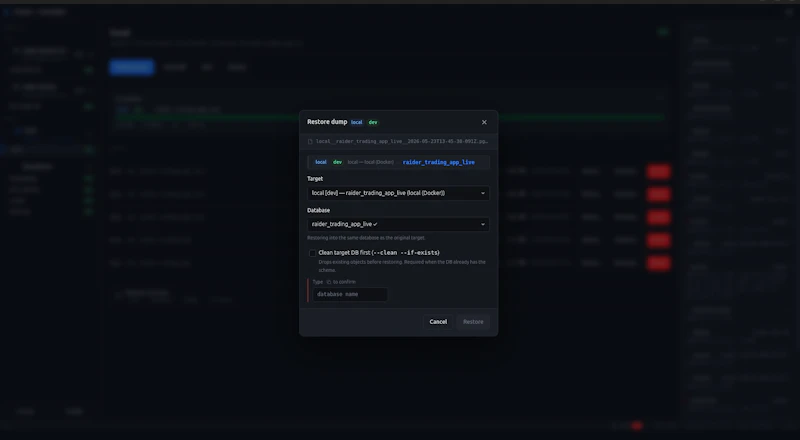Viewport: 800px width, 440px height.
Task: Click the dev badge in the source summary row
Action: (337, 162)
